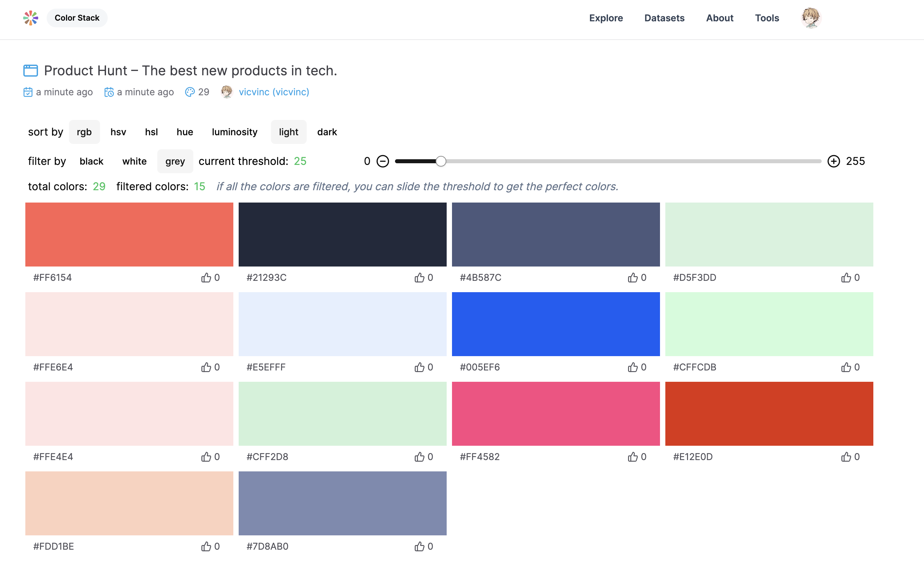Like the #FFE4E4 color
Image resolution: width=924 pixels, height=575 pixels.
[x=206, y=457]
